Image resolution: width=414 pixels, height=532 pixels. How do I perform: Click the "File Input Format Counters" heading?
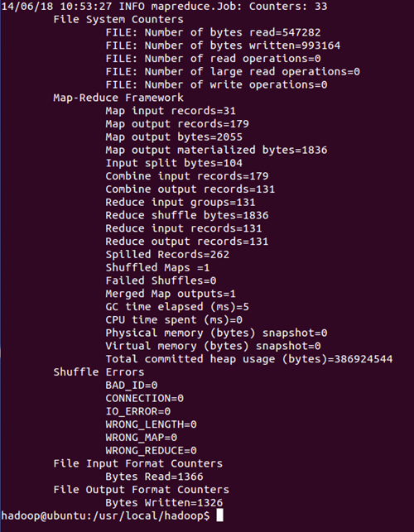pos(138,463)
